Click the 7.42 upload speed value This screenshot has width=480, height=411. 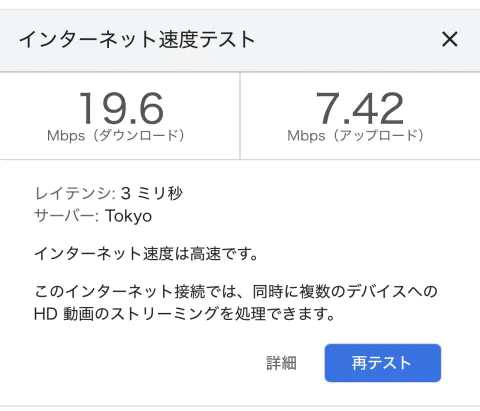click(359, 109)
